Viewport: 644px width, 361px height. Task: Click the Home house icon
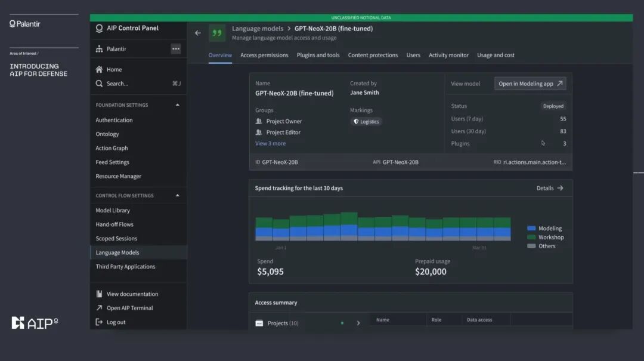pos(99,69)
